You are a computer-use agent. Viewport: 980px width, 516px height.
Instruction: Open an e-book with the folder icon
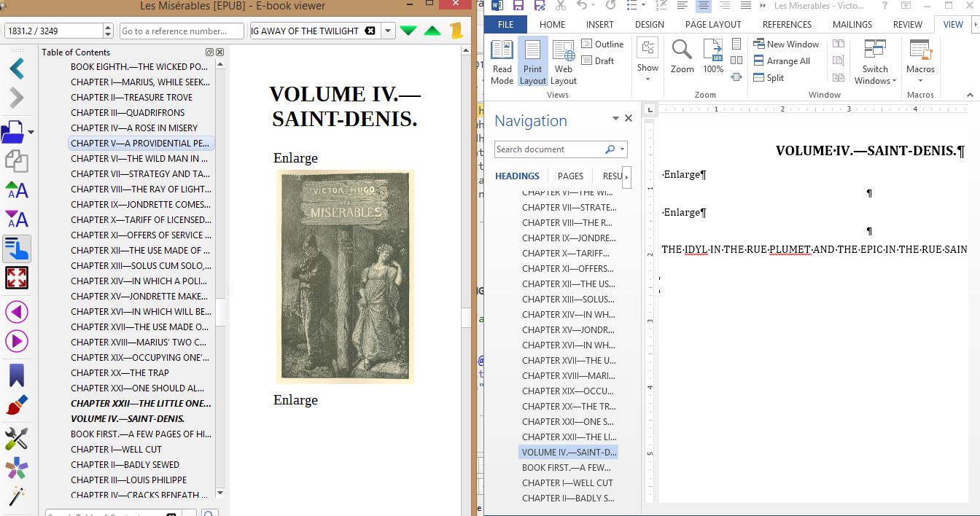(13, 132)
